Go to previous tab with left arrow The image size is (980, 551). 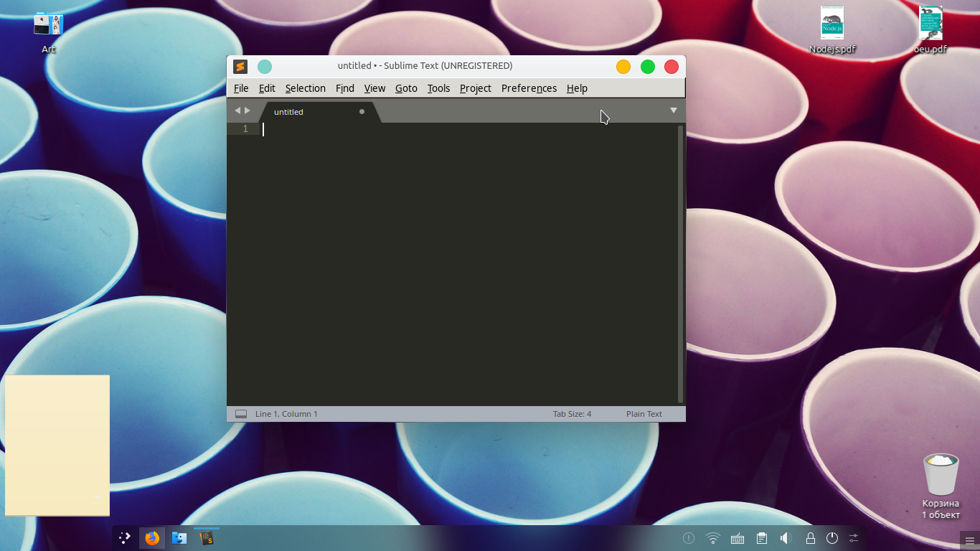tap(237, 110)
